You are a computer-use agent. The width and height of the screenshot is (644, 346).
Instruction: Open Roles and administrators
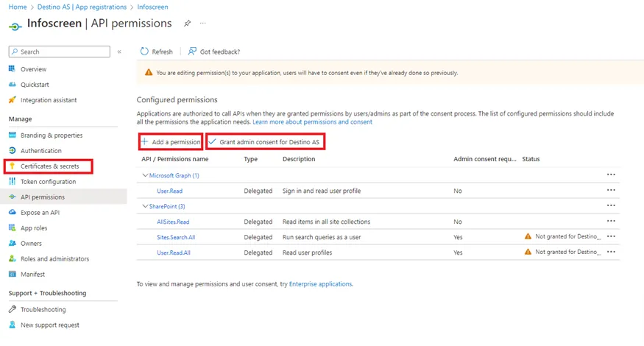54,259
